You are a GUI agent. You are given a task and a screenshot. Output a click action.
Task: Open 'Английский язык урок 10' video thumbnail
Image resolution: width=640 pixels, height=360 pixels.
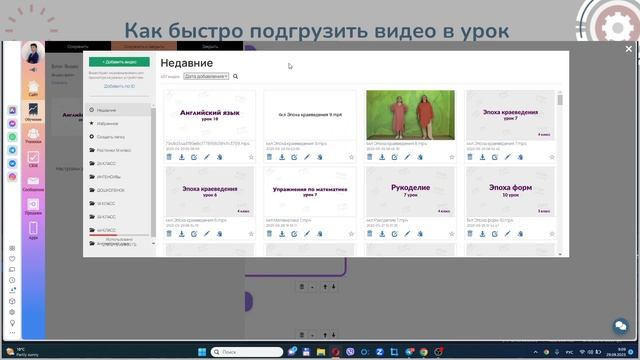[x=210, y=115]
